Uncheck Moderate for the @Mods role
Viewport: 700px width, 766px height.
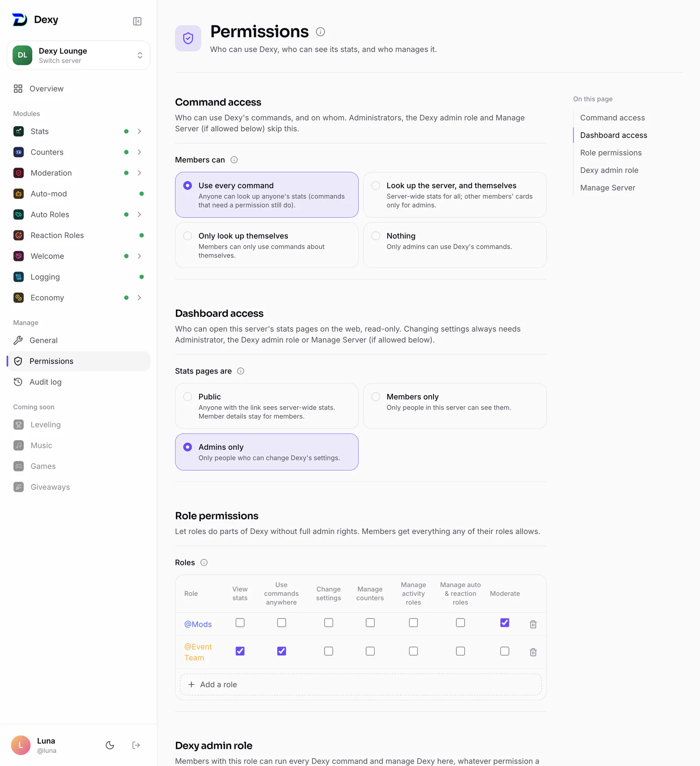505,622
